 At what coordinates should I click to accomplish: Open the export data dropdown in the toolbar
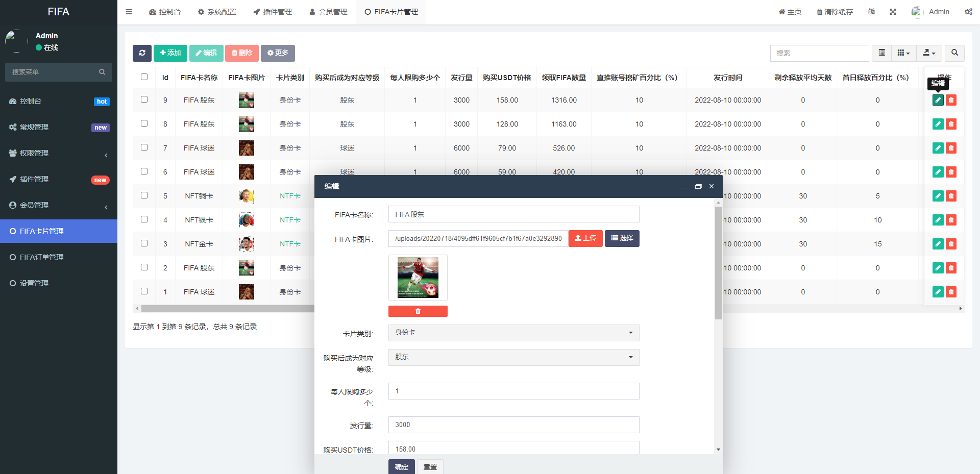pyautogui.click(x=929, y=53)
